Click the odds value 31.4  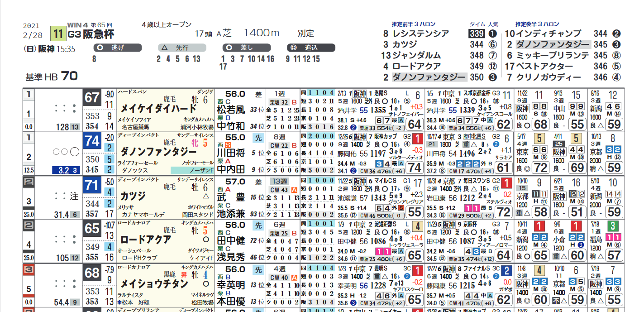click(x=61, y=214)
